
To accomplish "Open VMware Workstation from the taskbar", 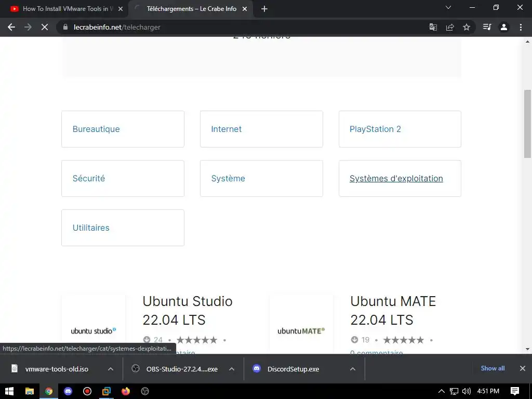I will coord(107,391).
